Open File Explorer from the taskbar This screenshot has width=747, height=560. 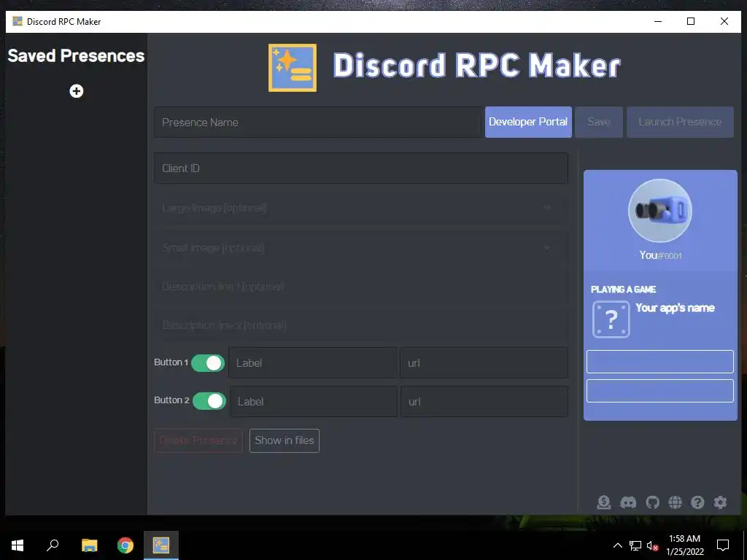(89, 545)
